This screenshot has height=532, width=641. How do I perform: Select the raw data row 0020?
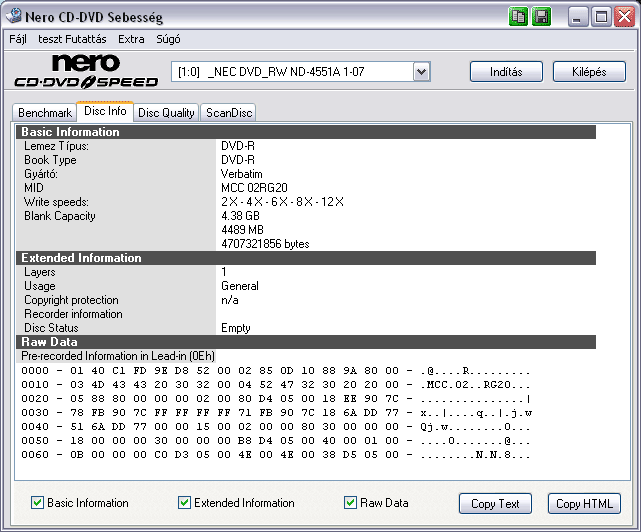point(276,399)
